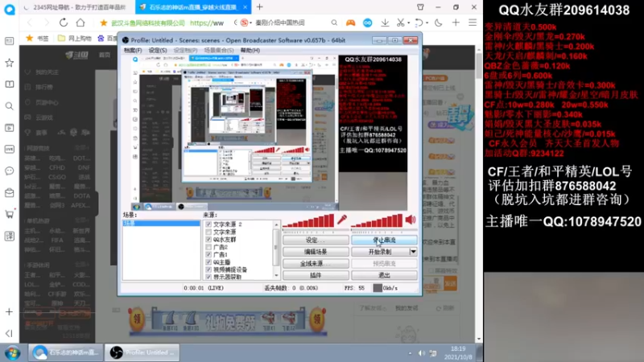Toggle the QQ主播 source checkbox
The height and width of the screenshot is (362, 644).
click(208, 262)
